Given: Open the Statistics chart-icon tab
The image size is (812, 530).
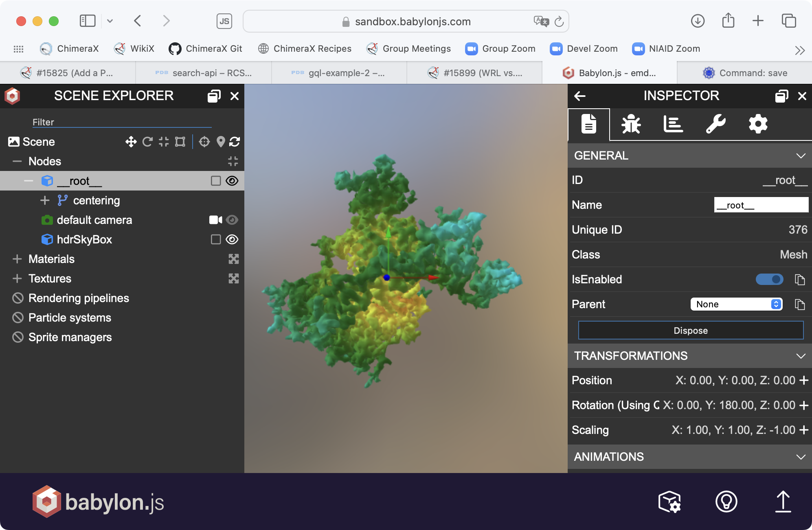Looking at the screenshot, I should (x=673, y=124).
